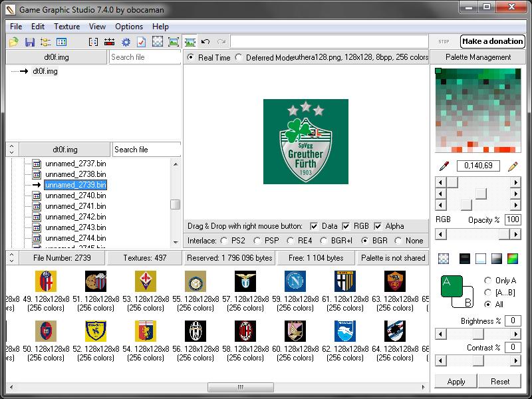Screen dimensions: 532x399
Task: Select the Napoli crest thumbnail number 59
Action: (x=295, y=281)
